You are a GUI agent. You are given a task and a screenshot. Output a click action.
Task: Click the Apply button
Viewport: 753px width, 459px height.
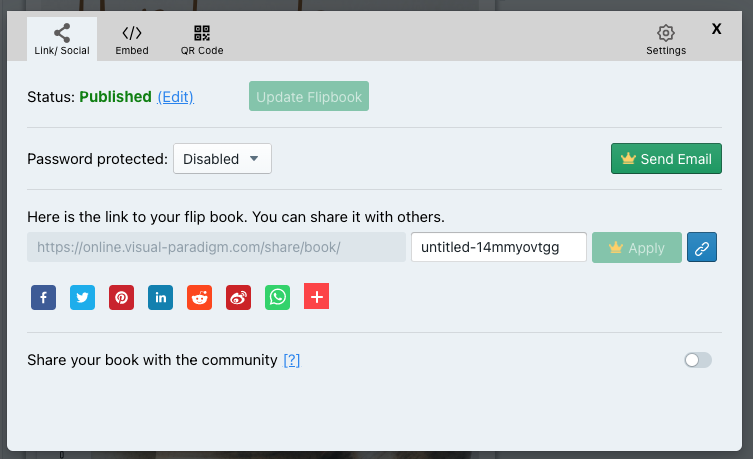[x=636, y=247]
